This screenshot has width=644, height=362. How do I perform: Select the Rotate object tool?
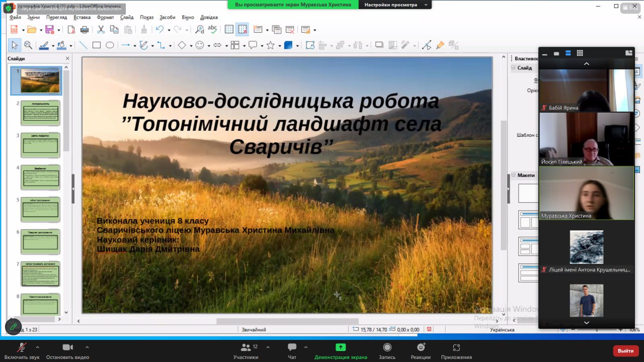[x=310, y=45]
